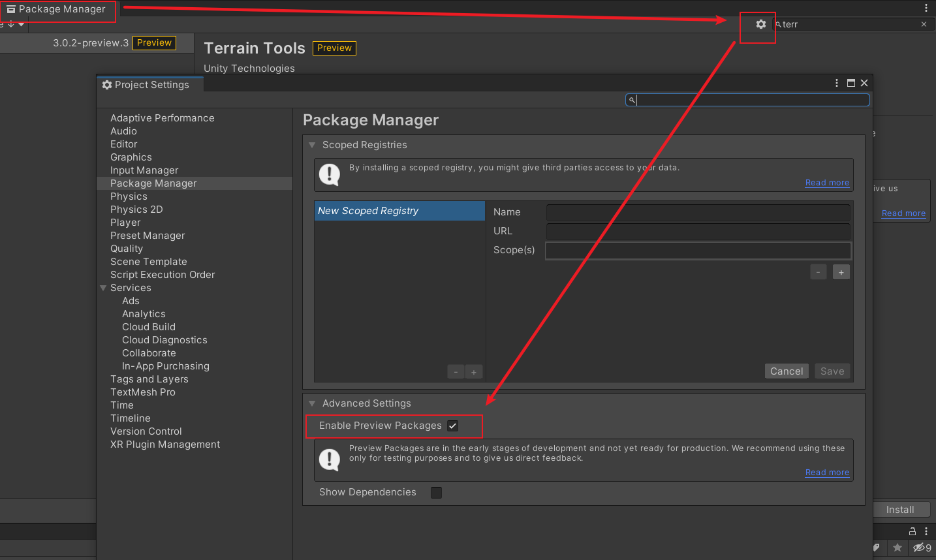Select the Project Settings tab

click(x=151, y=85)
